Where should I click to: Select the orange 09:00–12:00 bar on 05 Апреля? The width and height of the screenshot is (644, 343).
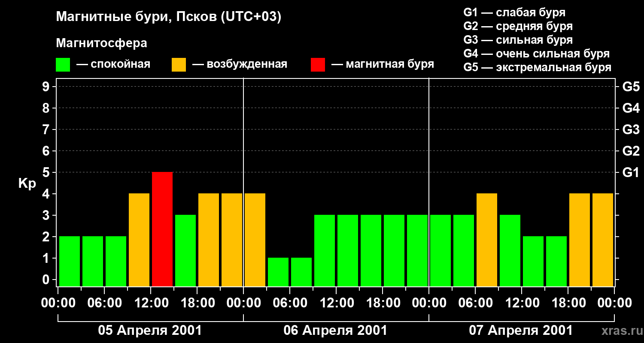[139, 240]
